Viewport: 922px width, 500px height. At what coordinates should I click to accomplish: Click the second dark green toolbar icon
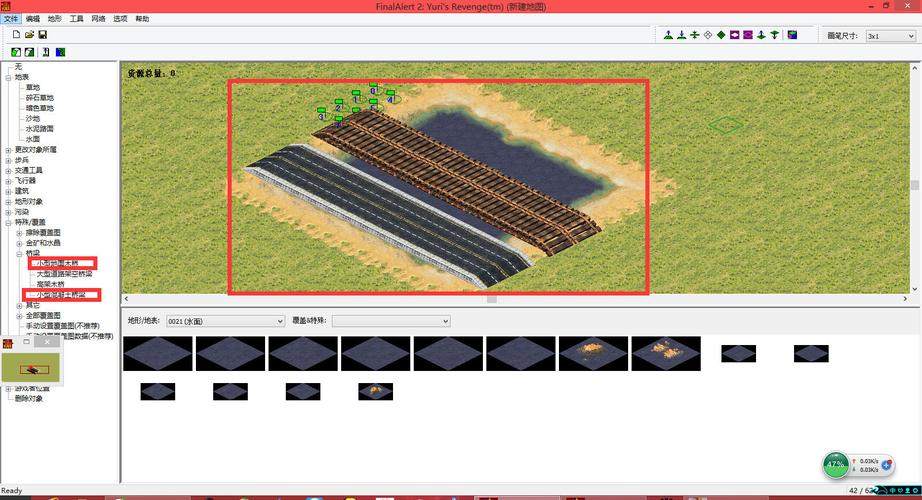[x=29, y=52]
